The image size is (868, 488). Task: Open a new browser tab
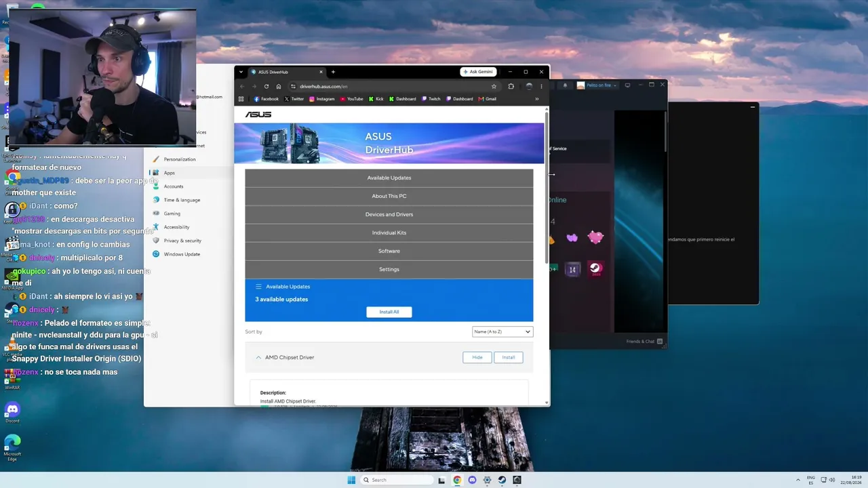tap(333, 72)
